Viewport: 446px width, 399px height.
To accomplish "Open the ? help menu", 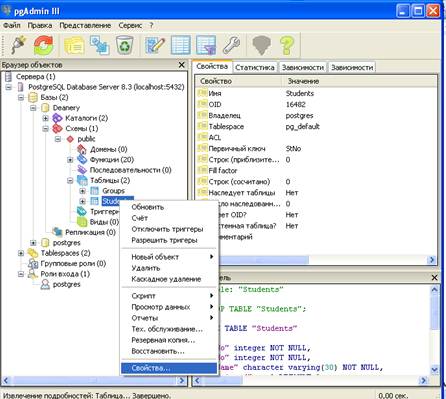I will coord(151,25).
